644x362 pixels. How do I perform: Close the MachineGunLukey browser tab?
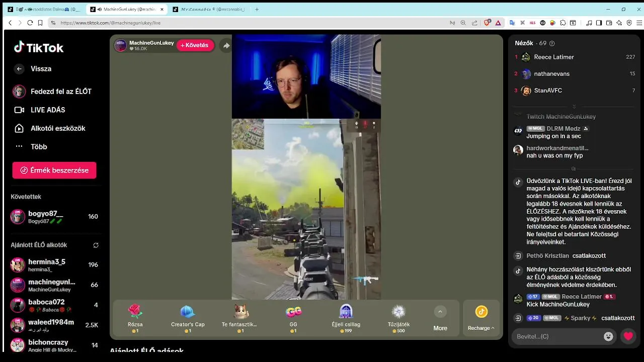[162, 10]
